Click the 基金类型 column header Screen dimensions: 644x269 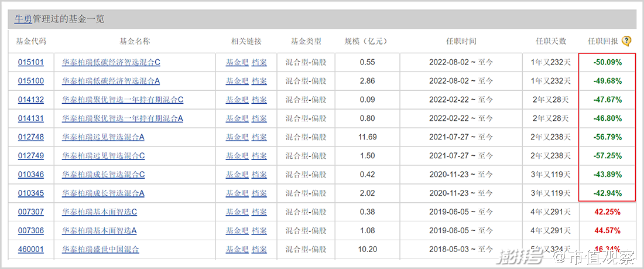306,41
